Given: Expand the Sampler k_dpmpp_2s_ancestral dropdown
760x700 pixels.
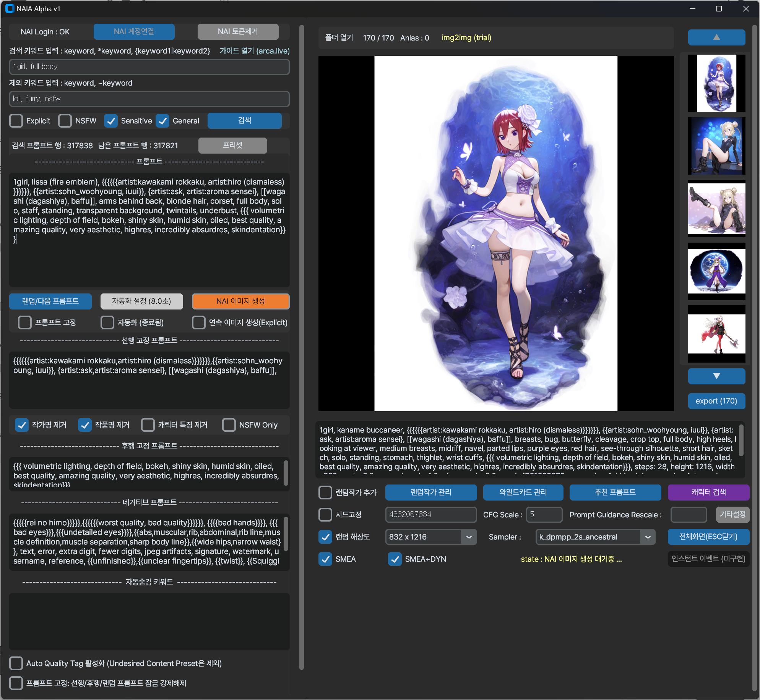Looking at the screenshot, I should pyautogui.click(x=648, y=537).
